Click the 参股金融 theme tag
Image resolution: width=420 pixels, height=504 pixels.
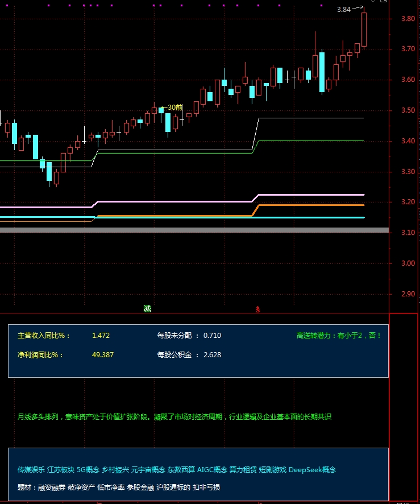click(x=140, y=488)
